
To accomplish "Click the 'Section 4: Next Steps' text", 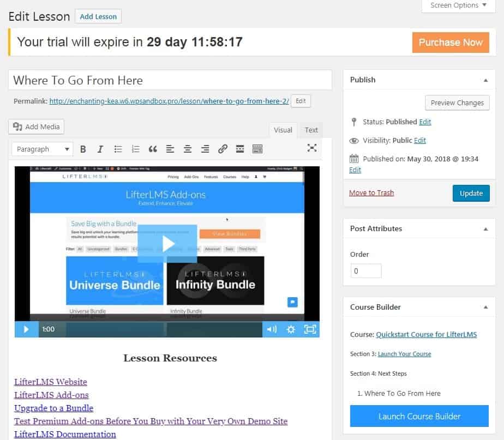I will [379, 373].
